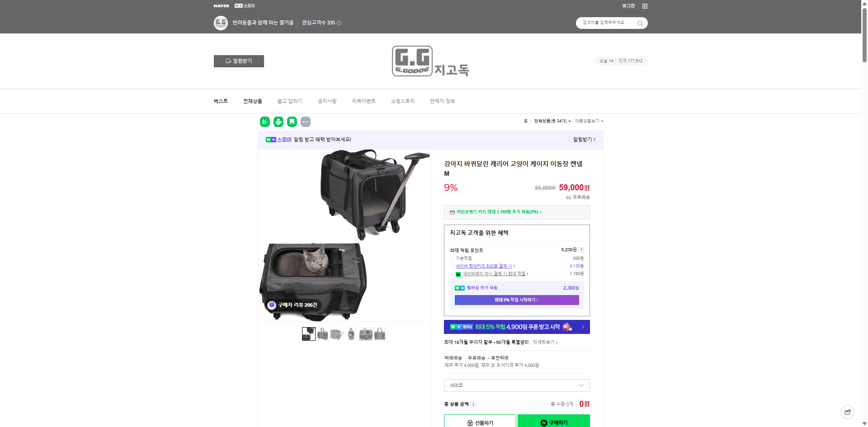Expand the 전체상품(총 34개) dropdown
Screen dimensions: 868x427
tap(552, 121)
